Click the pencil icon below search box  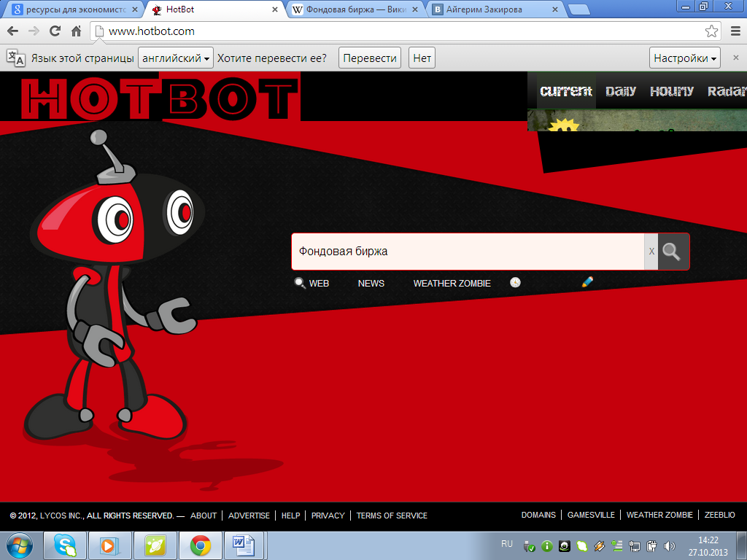(587, 282)
